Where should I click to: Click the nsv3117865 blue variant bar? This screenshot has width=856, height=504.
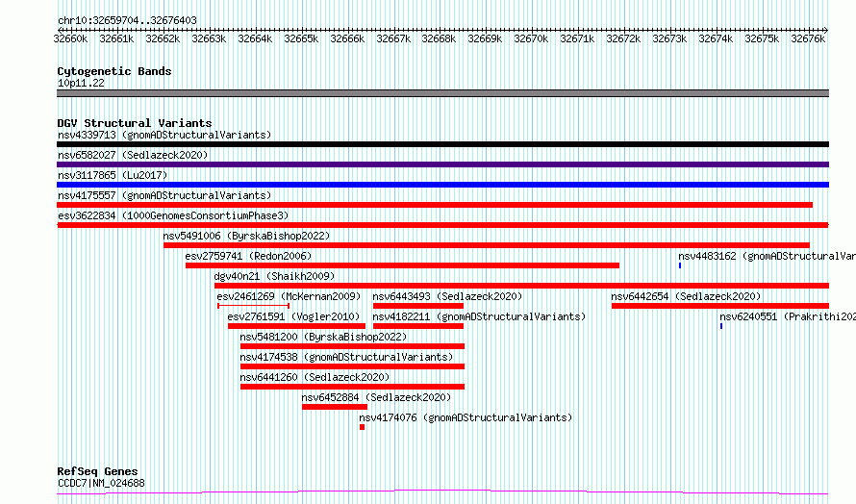click(x=442, y=185)
